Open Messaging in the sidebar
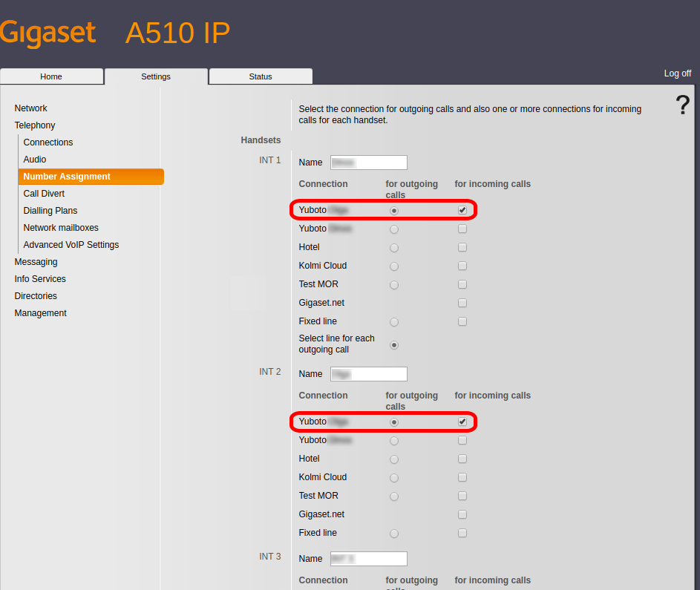Screen dimensions: 700x590 click(x=36, y=261)
